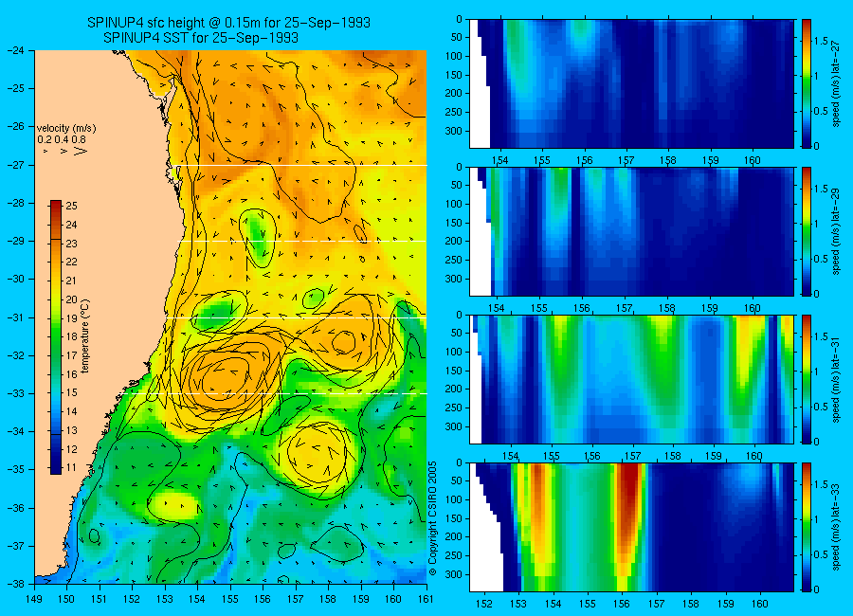The image size is (853, 616).
Task: Click the map latitude tick label "-24"
Action: coord(15,50)
